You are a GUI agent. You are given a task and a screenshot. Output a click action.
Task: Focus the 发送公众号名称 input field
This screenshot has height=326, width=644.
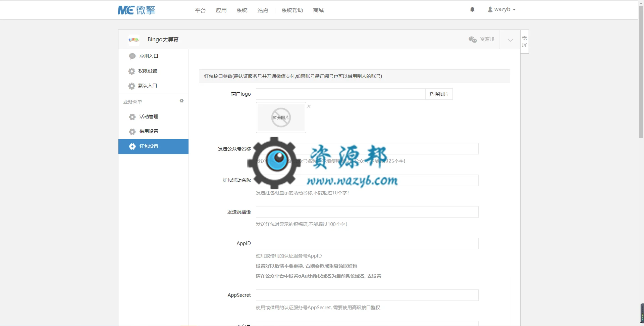click(367, 149)
